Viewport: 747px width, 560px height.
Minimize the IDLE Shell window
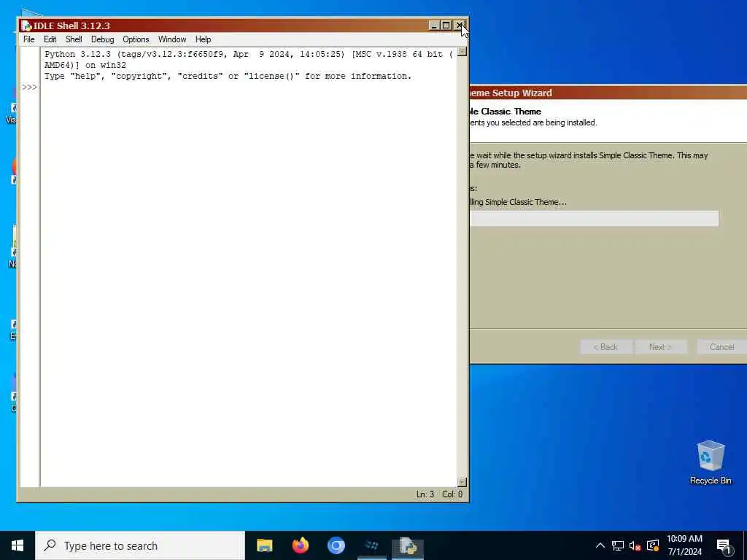click(x=433, y=26)
